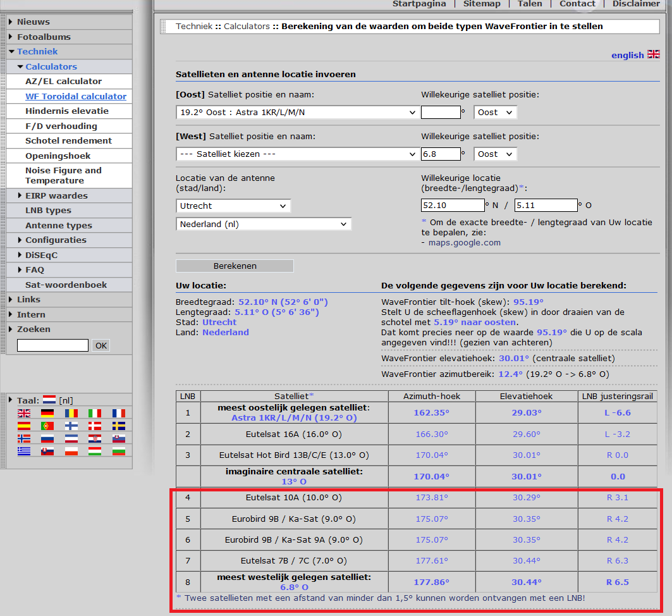Click the Spanish flag icon

tap(24, 426)
